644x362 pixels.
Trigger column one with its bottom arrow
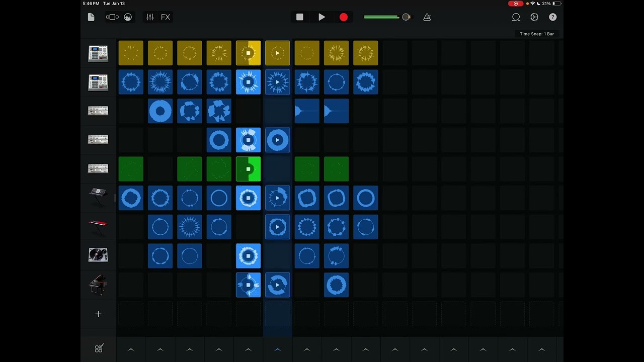[x=131, y=349]
